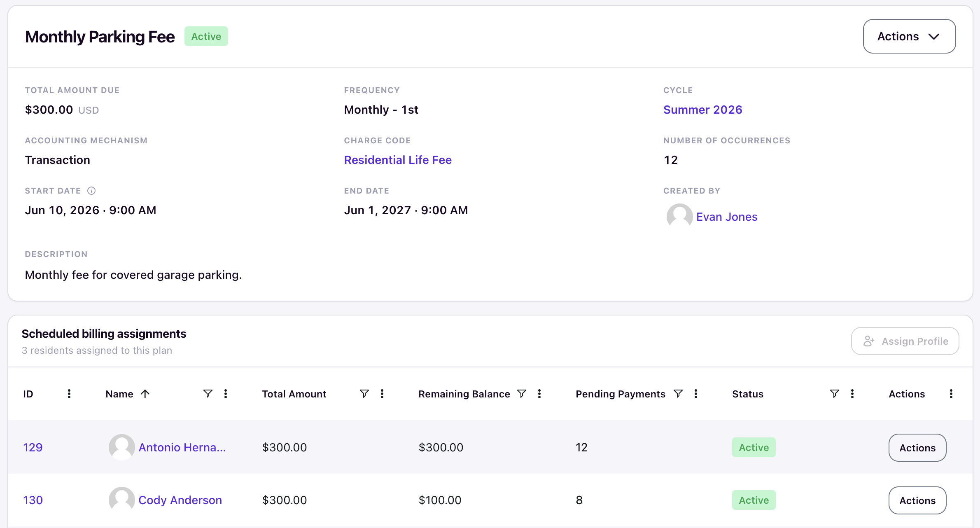Open Evan Jones profile link
Viewport: 980px width, 528px height.
(x=727, y=217)
